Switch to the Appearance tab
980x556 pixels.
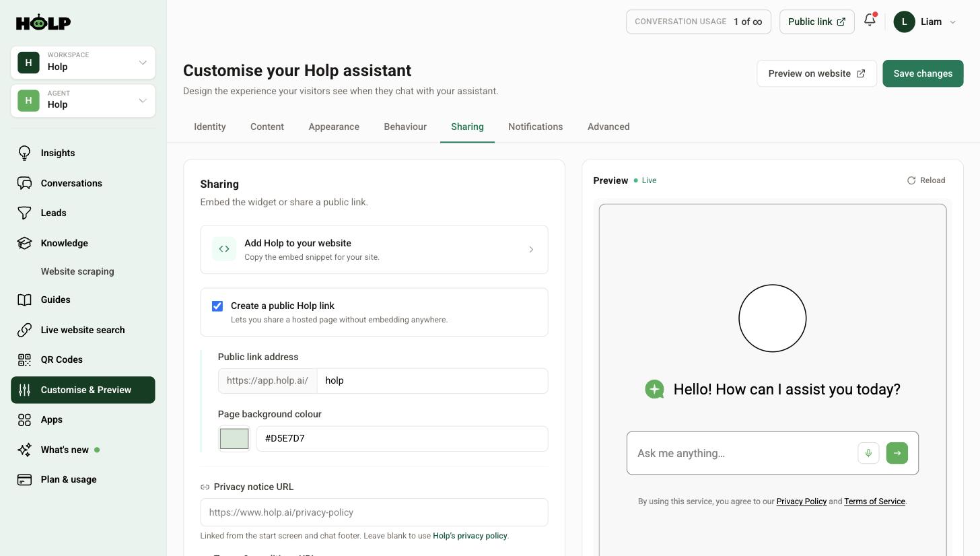pyautogui.click(x=334, y=127)
